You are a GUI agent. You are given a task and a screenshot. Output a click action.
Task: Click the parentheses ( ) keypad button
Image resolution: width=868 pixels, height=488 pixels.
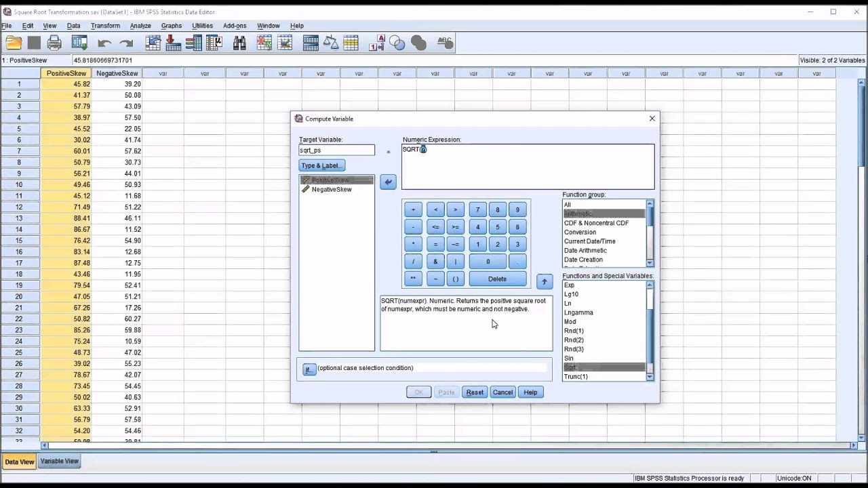click(455, 279)
